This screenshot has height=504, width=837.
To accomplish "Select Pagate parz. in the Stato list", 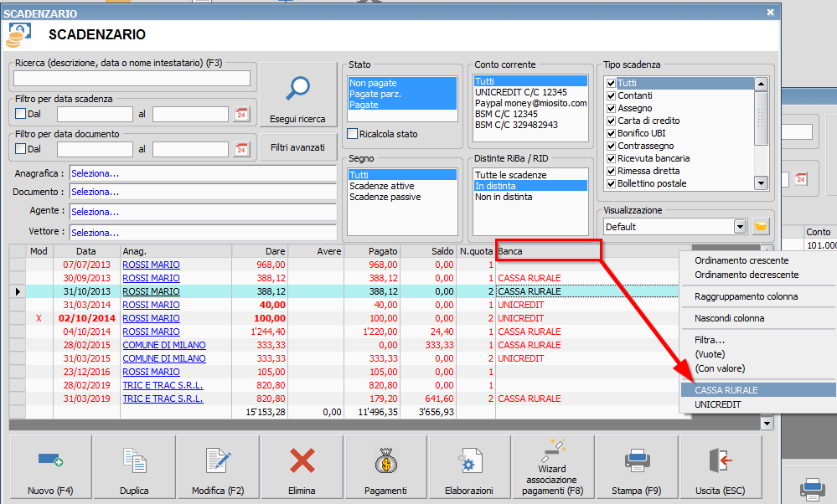I will 402,94.
